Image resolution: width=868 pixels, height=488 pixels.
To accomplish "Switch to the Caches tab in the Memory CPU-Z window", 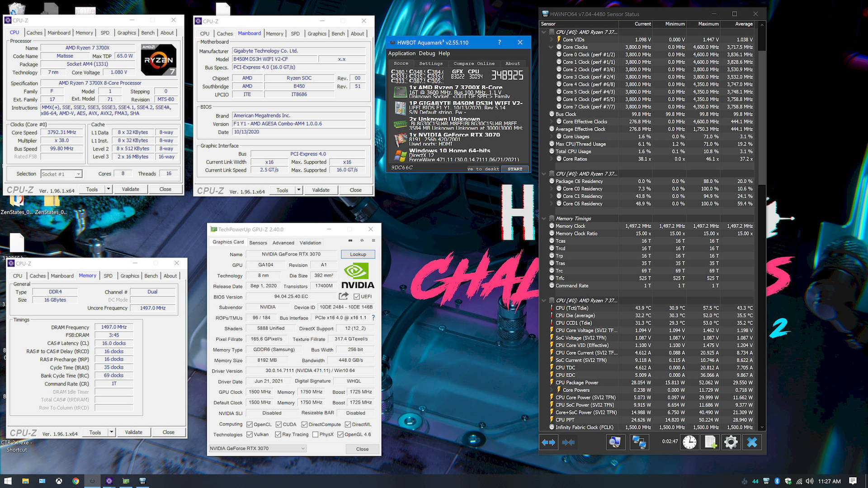I will 38,276.
